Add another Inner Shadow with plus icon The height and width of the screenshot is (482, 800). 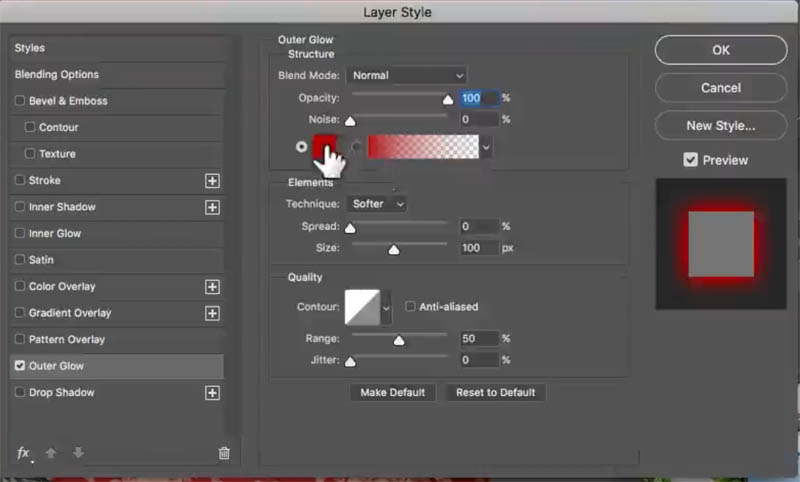(x=212, y=207)
